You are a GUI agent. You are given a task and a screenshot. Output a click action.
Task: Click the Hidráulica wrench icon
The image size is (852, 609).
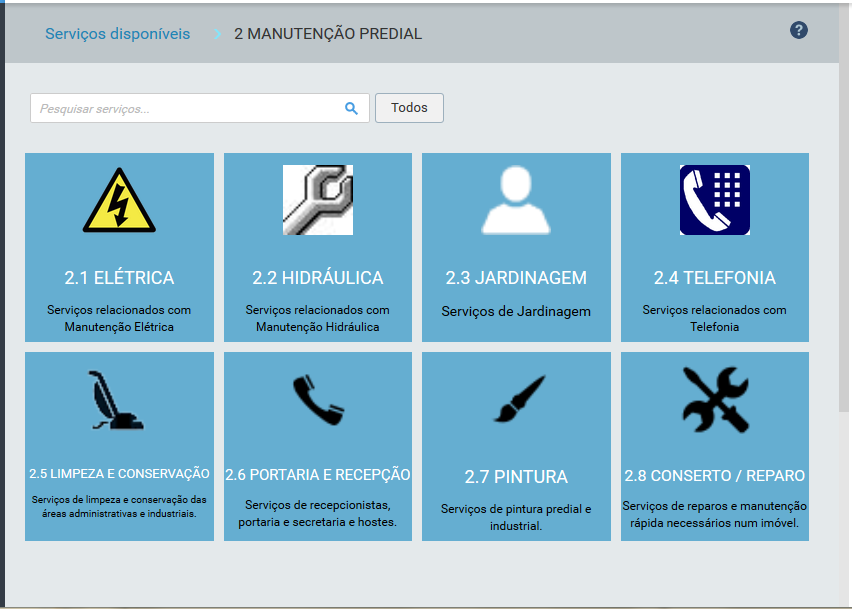coord(317,199)
